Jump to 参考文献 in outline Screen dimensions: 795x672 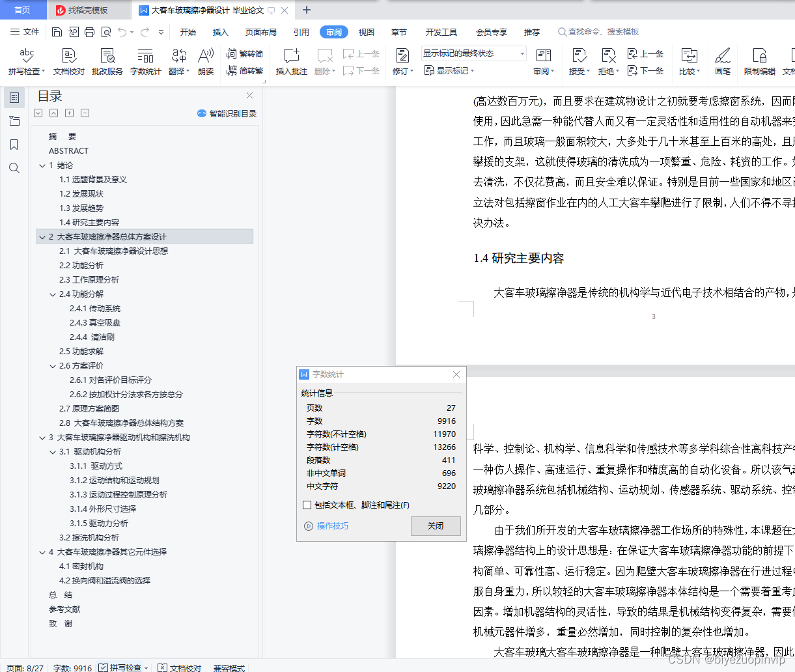point(64,609)
